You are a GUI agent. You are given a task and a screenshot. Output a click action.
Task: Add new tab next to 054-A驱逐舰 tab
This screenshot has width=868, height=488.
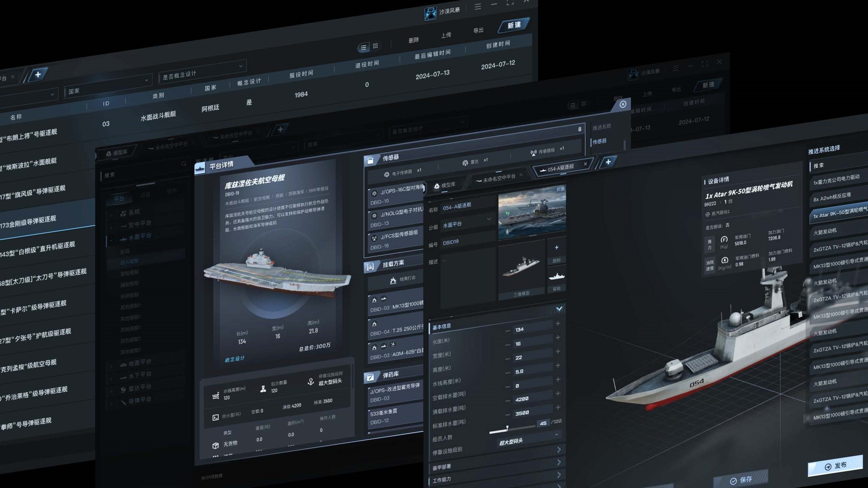(608, 162)
